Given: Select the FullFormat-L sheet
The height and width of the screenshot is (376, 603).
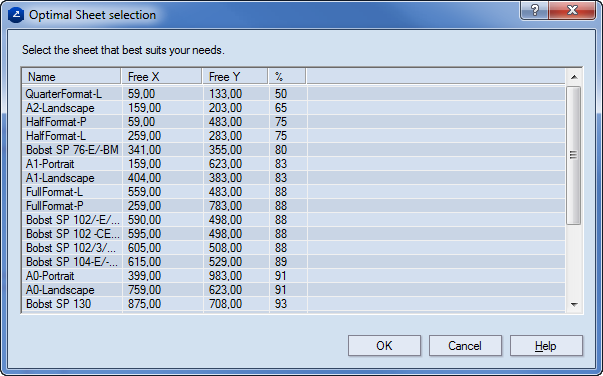Looking at the screenshot, I should point(294,192).
